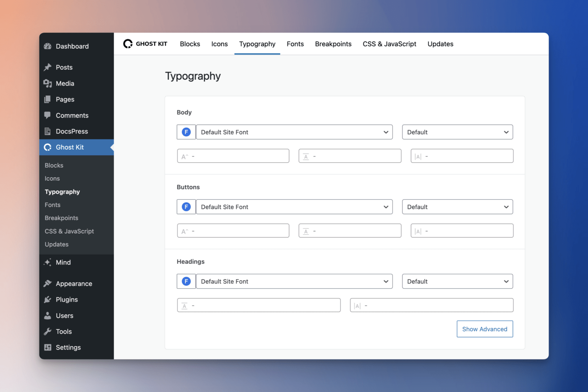
Task: Click the DocsPress document icon
Action: 48,131
